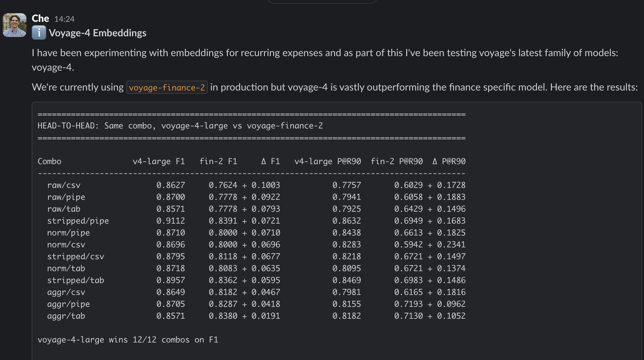Click the 0.8700 F1 value for raw/pipe
The height and width of the screenshot is (360, 644).
point(171,197)
